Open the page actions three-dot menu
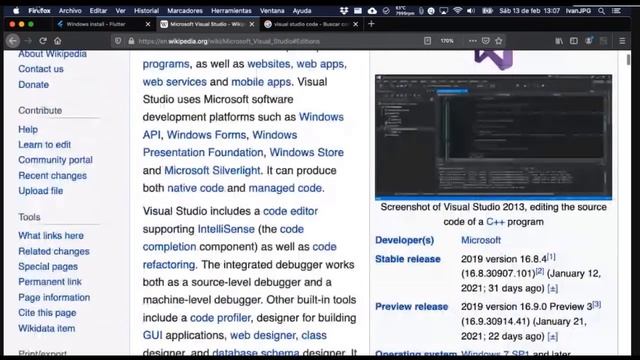 pos(473,41)
